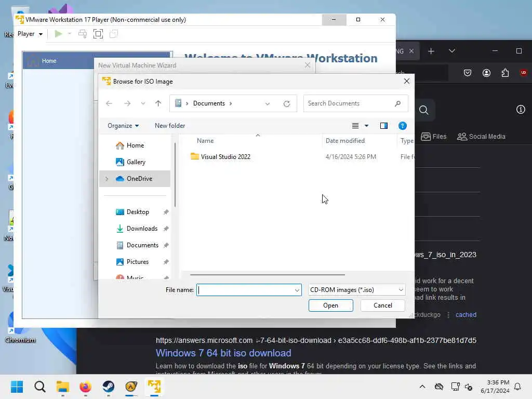Open the browser tab list chevron

tap(452, 51)
